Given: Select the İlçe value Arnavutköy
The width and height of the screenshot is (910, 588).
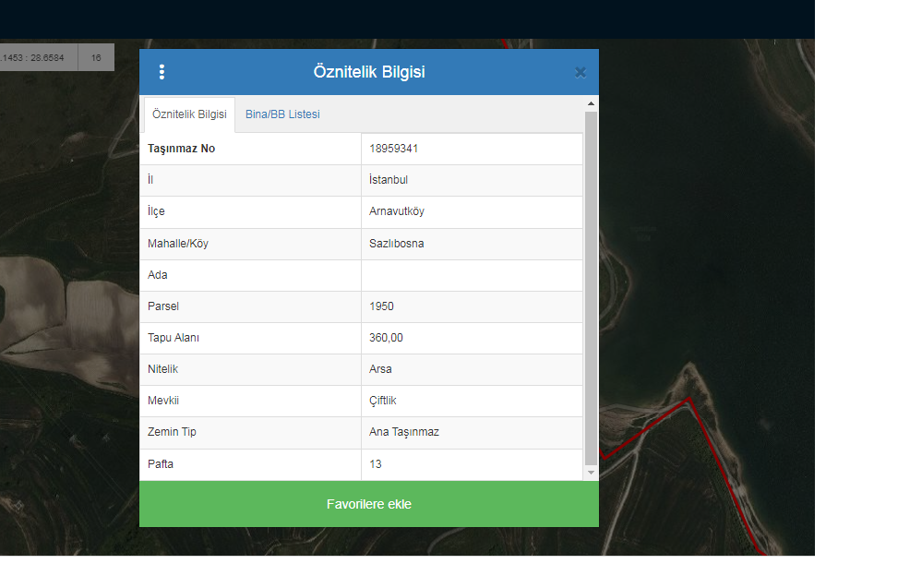Looking at the screenshot, I should coord(397,211).
